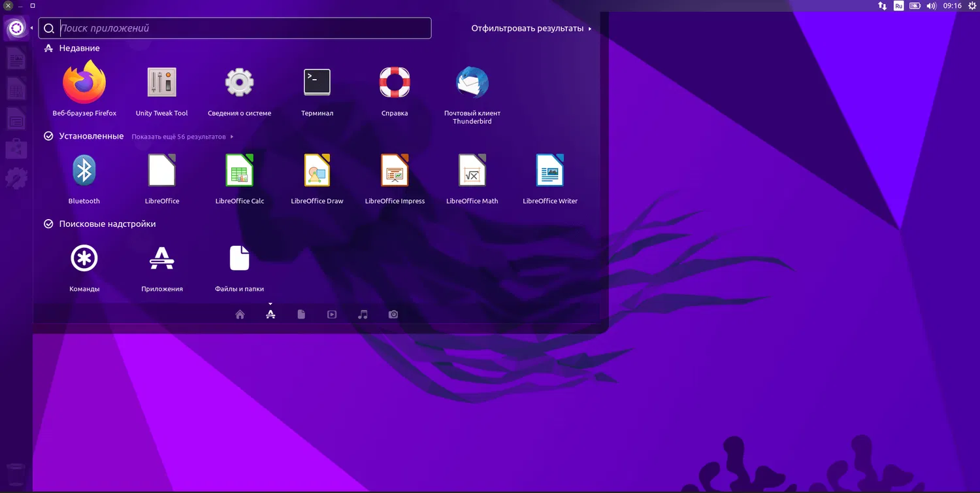Image resolution: width=980 pixels, height=493 pixels.
Task: Open Calc from the launcher sidebar
Action: tap(16, 90)
